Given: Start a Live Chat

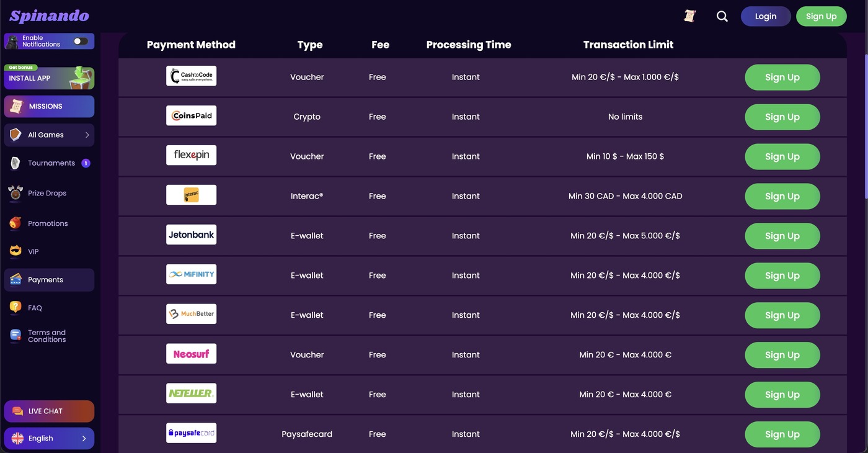Looking at the screenshot, I should point(49,411).
